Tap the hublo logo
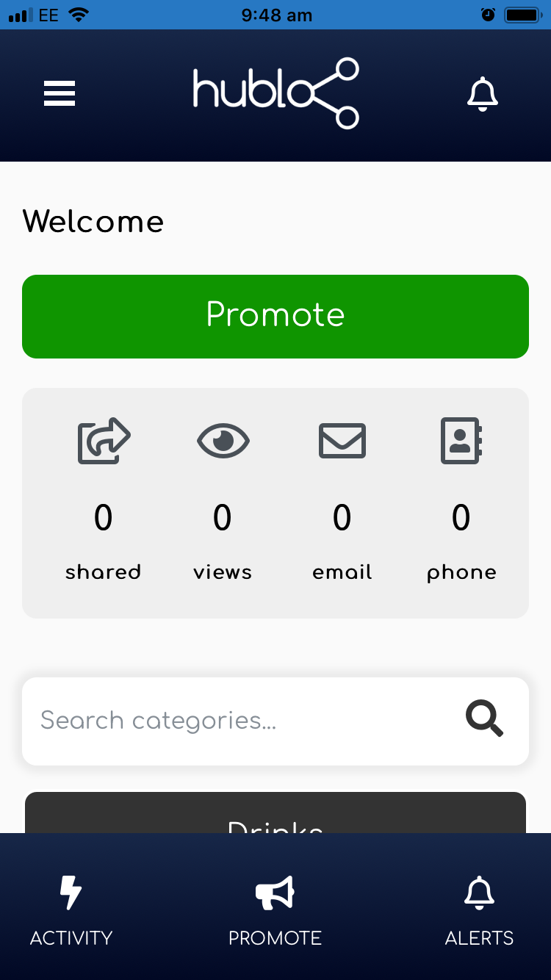Screen dimensions: 551x980 (x=276, y=93)
